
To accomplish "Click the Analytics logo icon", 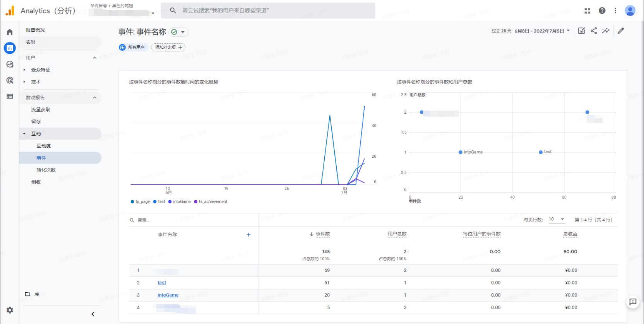I will pyautogui.click(x=10, y=11).
